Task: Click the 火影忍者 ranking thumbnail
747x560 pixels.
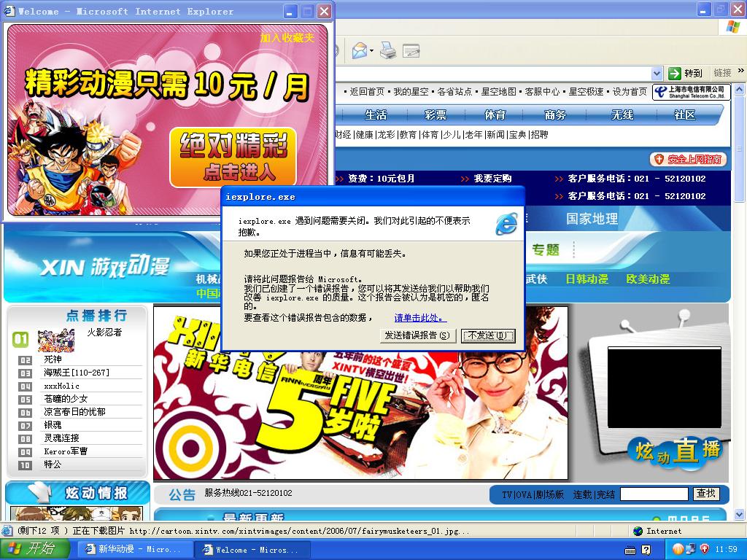Action: click(x=56, y=340)
